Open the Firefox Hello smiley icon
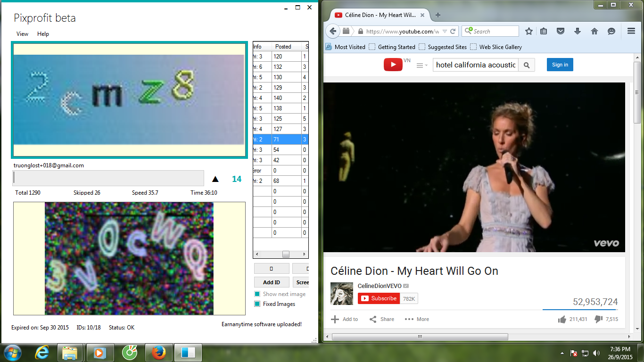Image resolution: width=644 pixels, height=362 pixels. pyautogui.click(x=611, y=31)
